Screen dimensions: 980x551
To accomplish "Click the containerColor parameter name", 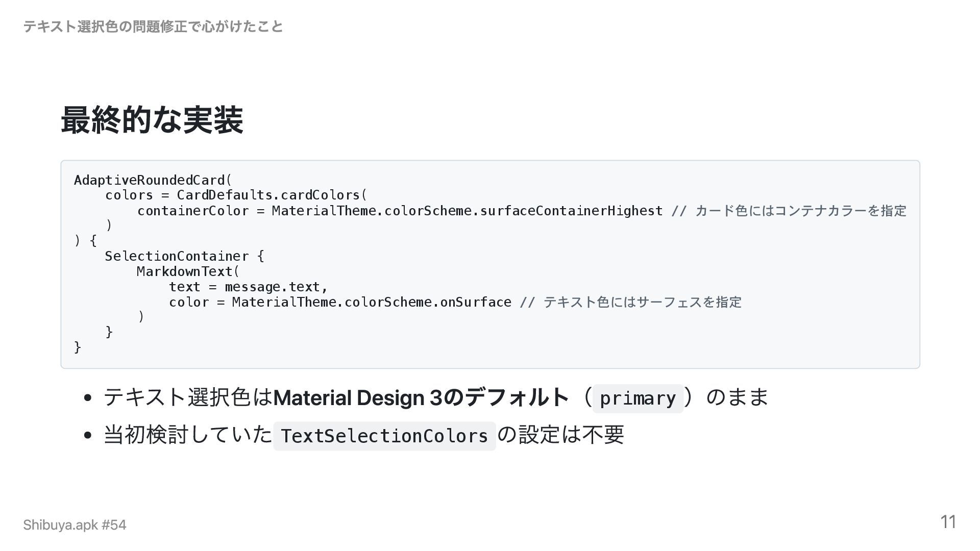I will coord(193,211).
